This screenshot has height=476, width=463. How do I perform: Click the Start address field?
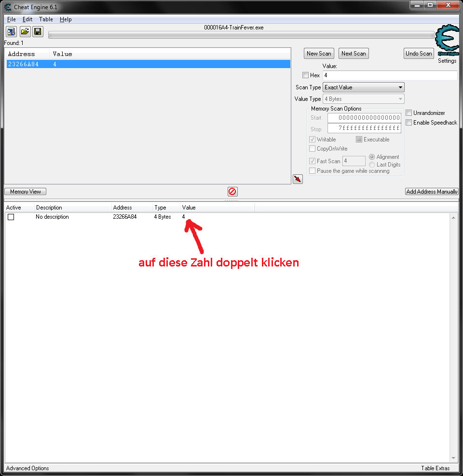click(364, 118)
